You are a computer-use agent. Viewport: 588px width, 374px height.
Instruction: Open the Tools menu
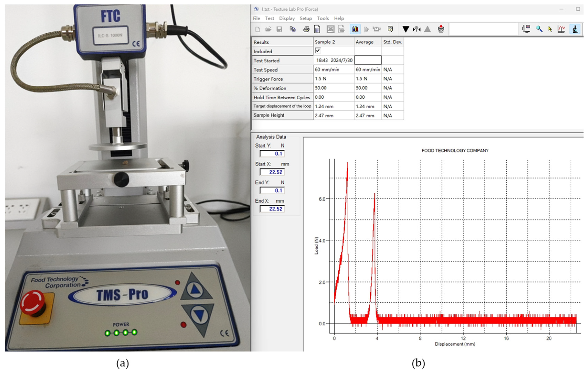pos(323,18)
